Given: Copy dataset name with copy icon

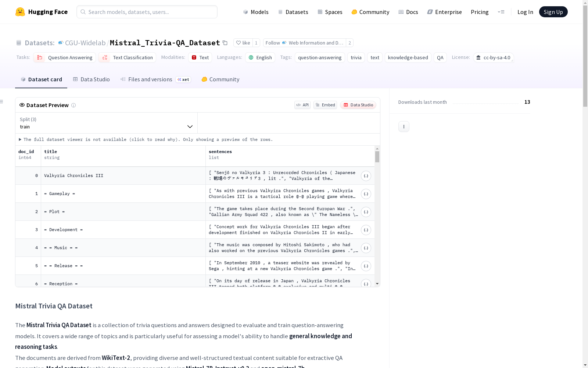Looking at the screenshot, I should point(225,43).
